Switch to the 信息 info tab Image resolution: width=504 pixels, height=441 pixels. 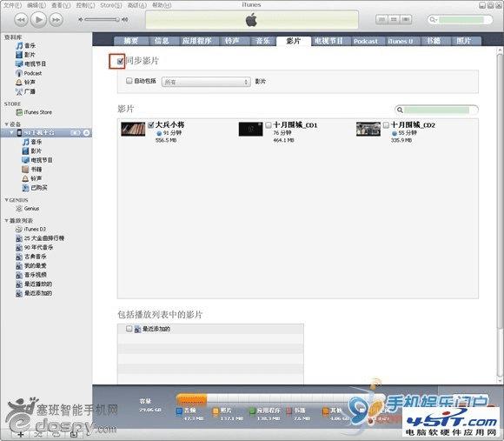pos(162,41)
